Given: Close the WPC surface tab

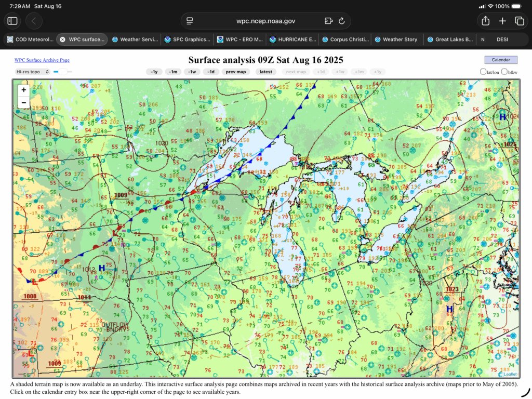Looking at the screenshot, I should [62, 39].
